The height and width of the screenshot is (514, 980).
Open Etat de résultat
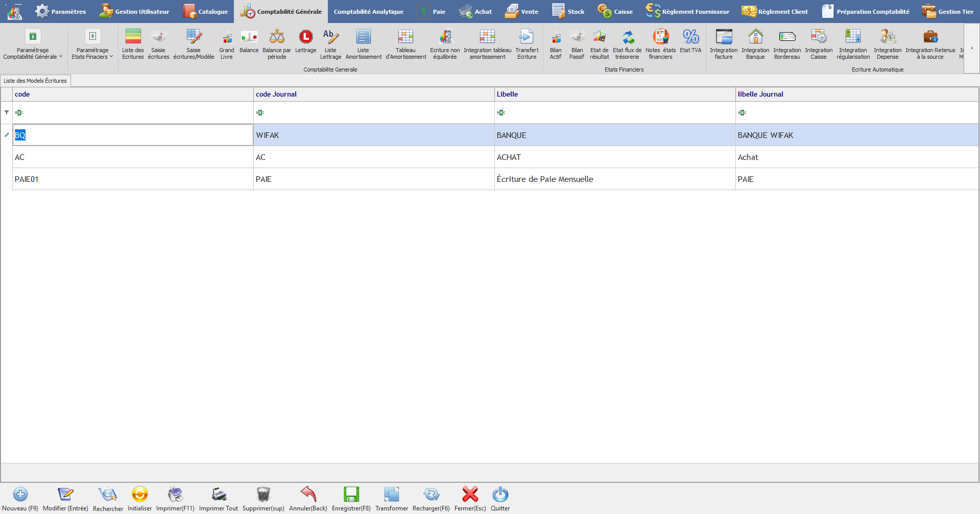(600, 44)
